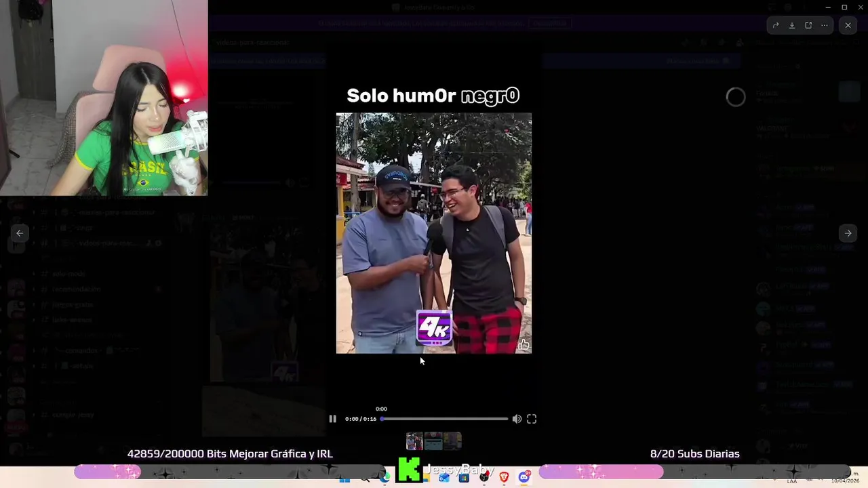The width and height of the screenshot is (868, 488).
Task: Open Outlook from the Windows taskbar
Action: [x=444, y=477]
